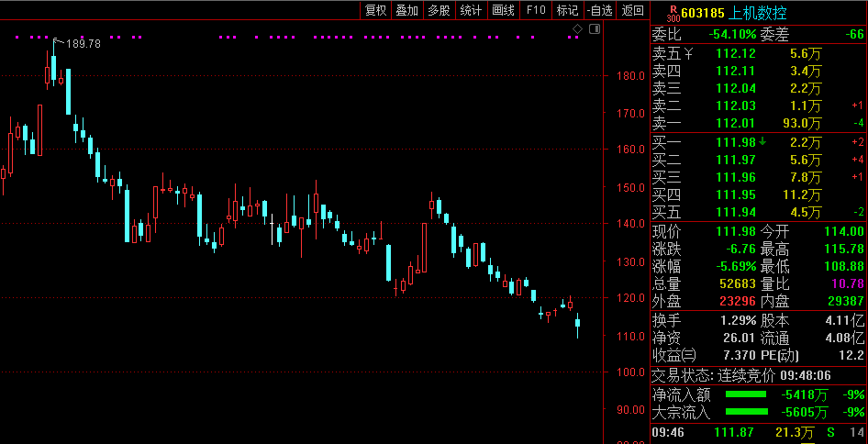
Task: Click the 叠加 overlay button
Action: tap(406, 10)
